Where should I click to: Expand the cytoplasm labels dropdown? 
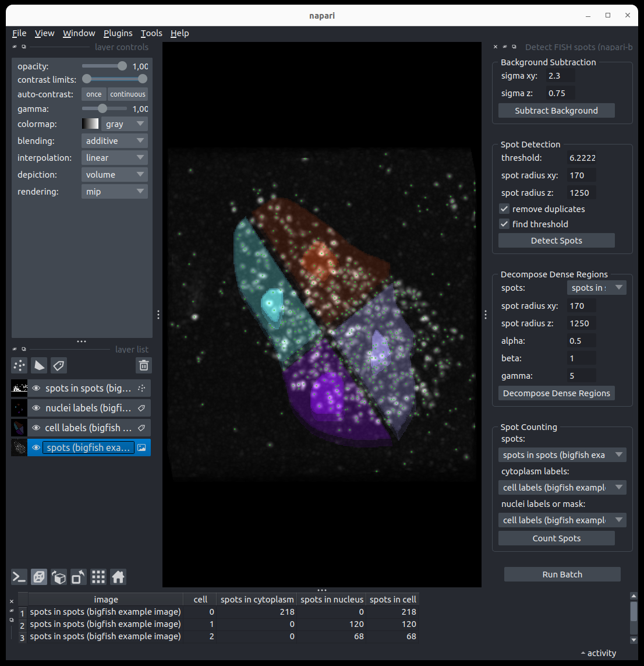pyautogui.click(x=562, y=488)
